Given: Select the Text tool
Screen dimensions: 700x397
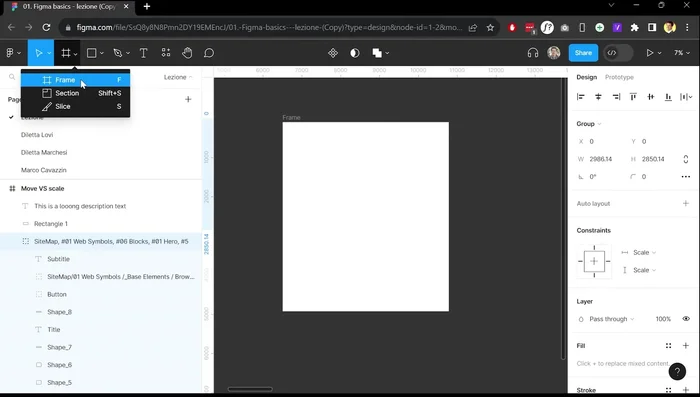Looking at the screenshot, I should (x=143, y=53).
